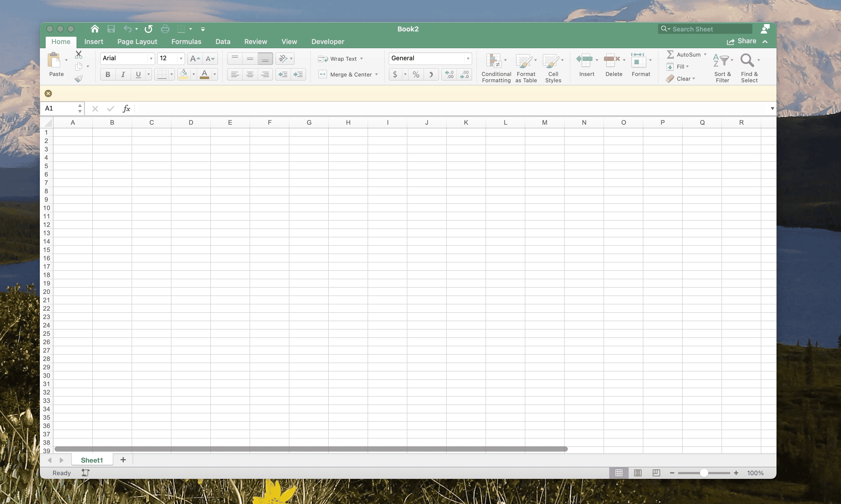
Task: Click the Cut scissors icon
Action: coord(78,54)
